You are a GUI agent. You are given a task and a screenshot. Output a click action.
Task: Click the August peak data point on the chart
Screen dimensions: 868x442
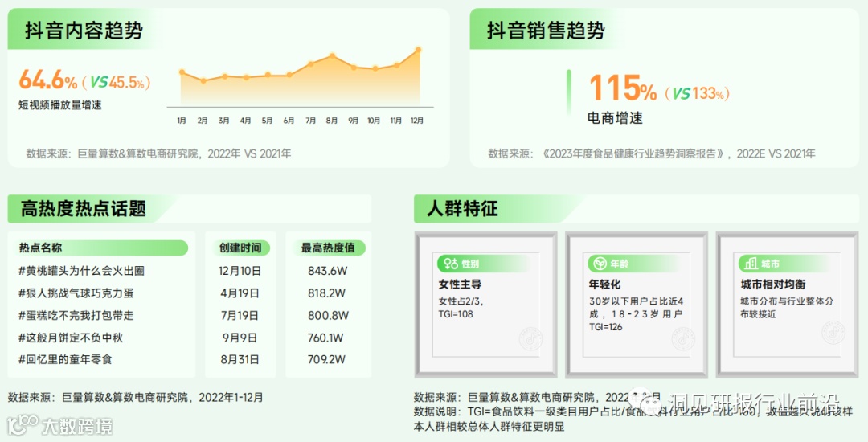click(x=332, y=55)
